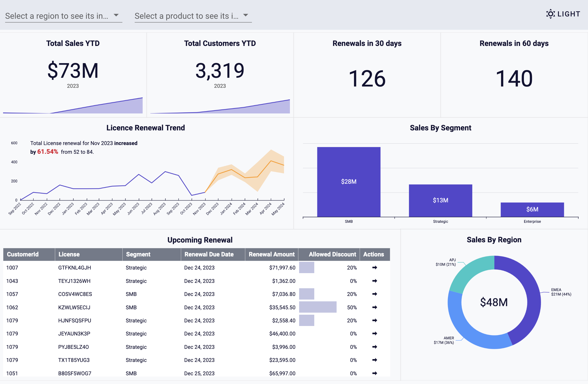
Task: Open the product selection dropdown
Action: 193,16
